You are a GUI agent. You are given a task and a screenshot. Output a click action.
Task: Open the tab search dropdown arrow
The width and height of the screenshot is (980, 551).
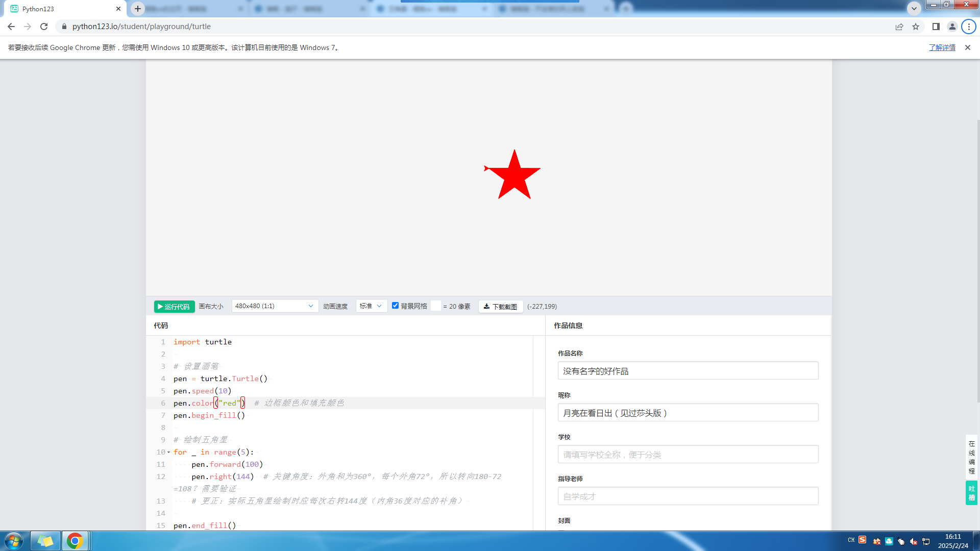click(914, 8)
